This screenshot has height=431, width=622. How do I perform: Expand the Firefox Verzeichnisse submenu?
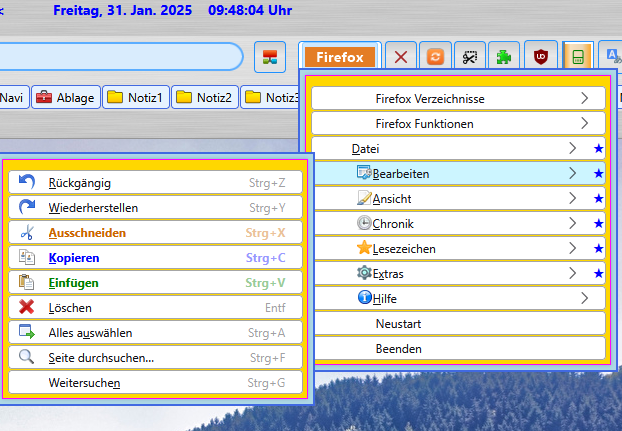click(x=458, y=98)
